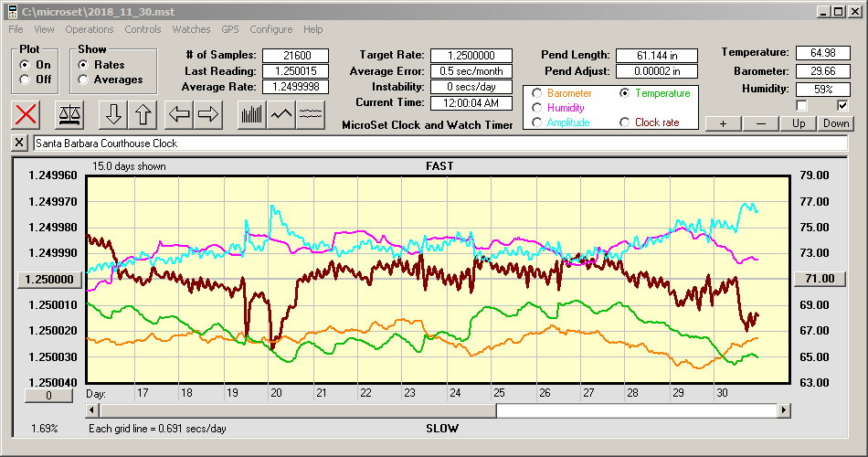Select the vertical bars graph style icon
This screenshot has width=868, height=457.
(251, 114)
